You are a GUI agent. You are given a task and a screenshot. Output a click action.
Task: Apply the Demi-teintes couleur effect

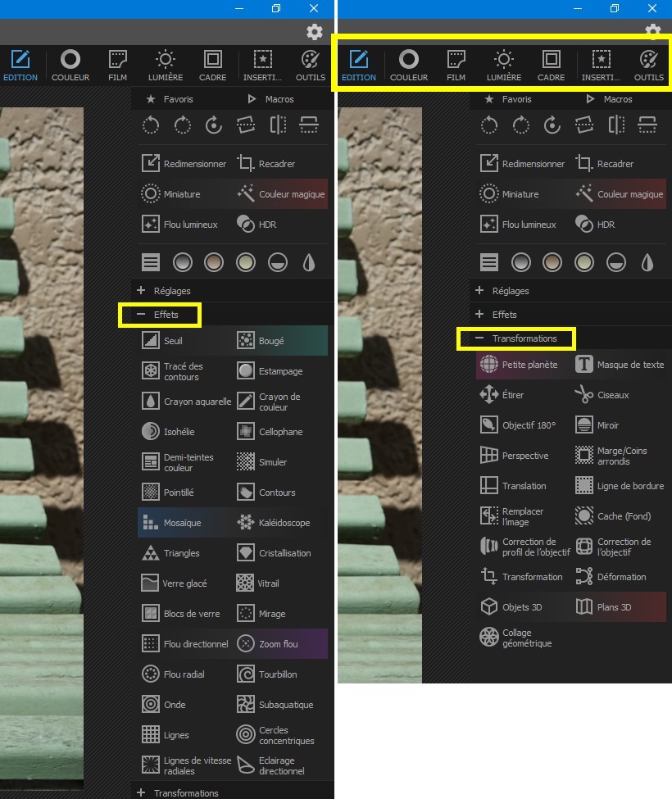177,461
